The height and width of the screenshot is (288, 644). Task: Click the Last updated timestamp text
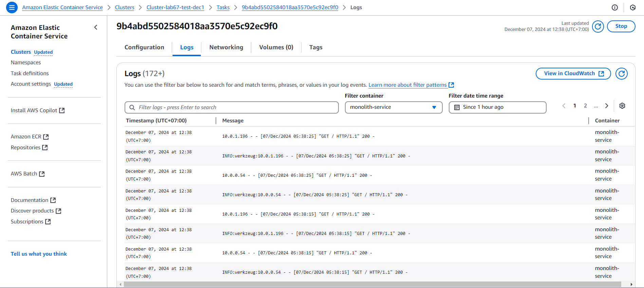coord(547,27)
